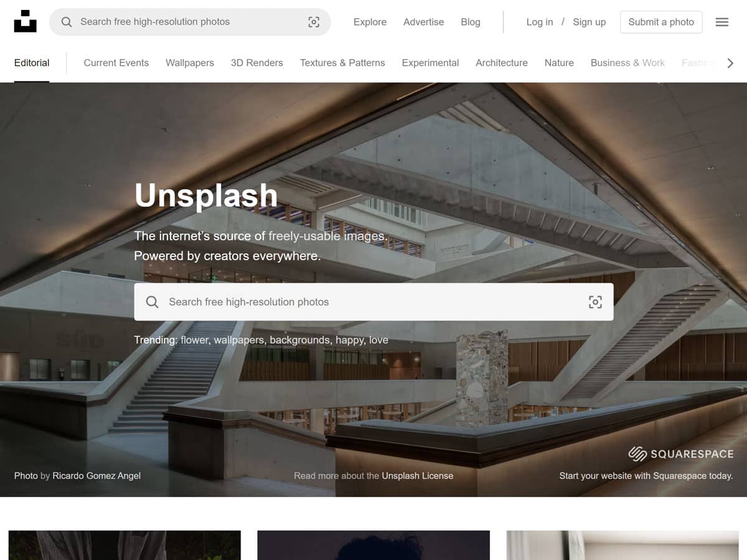
Task: Open right photo thumbnail at bottom
Action: coord(622,545)
